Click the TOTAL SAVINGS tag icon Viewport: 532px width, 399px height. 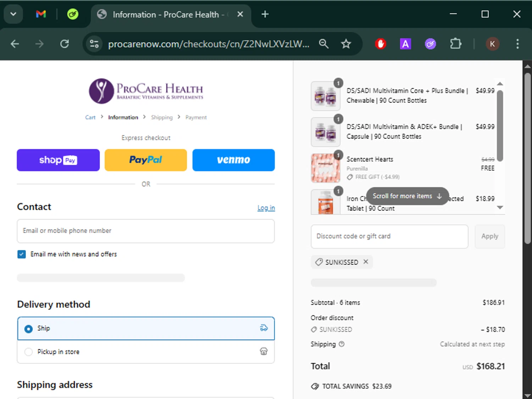(x=315, y=386)
